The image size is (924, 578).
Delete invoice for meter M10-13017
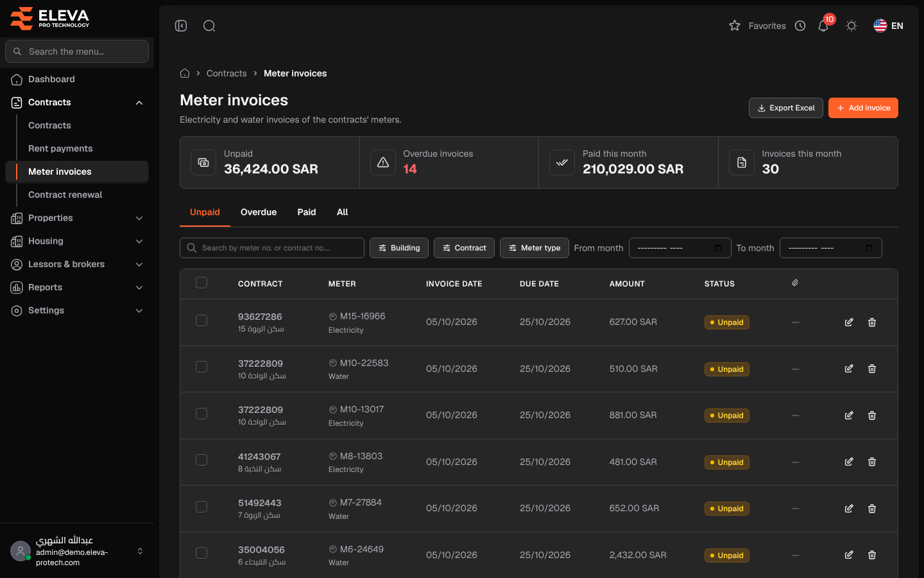tap(872, 416)
